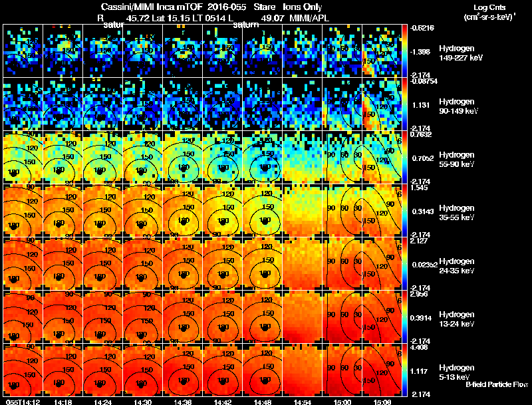Screen dimensions: 532x405
Task: Click the -0.6216 colorbar maximum value
Action: tap(422, 28)
